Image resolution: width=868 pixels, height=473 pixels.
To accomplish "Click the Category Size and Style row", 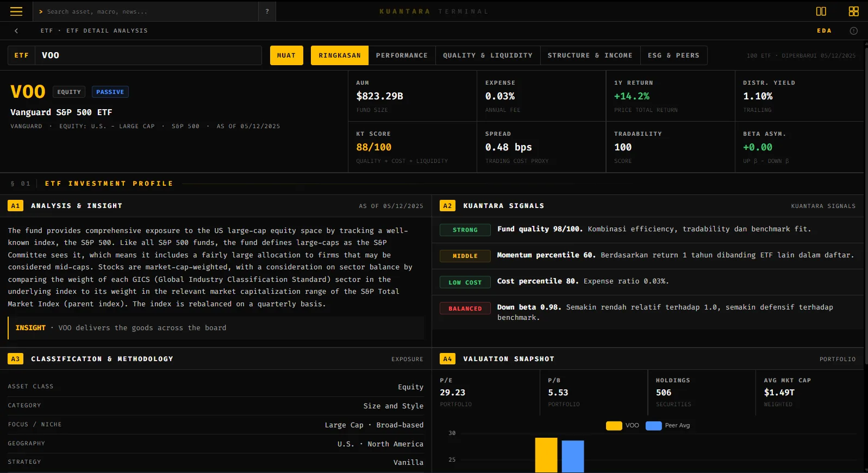I will coord(216,406).
